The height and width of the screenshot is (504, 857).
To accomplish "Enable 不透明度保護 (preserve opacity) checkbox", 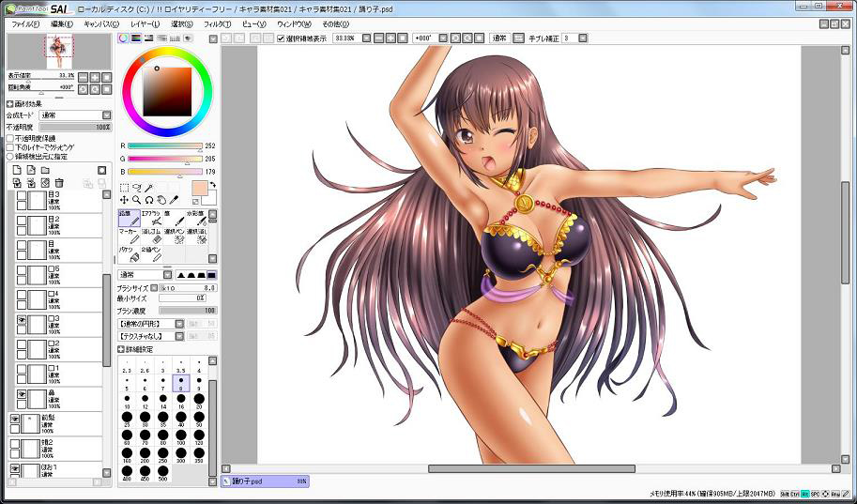I will 10,138.
